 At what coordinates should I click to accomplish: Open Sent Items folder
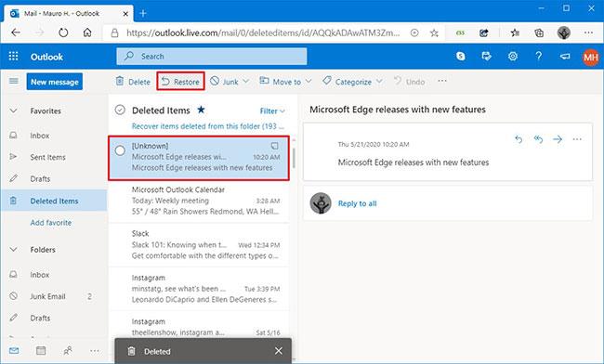pos(54,157)
